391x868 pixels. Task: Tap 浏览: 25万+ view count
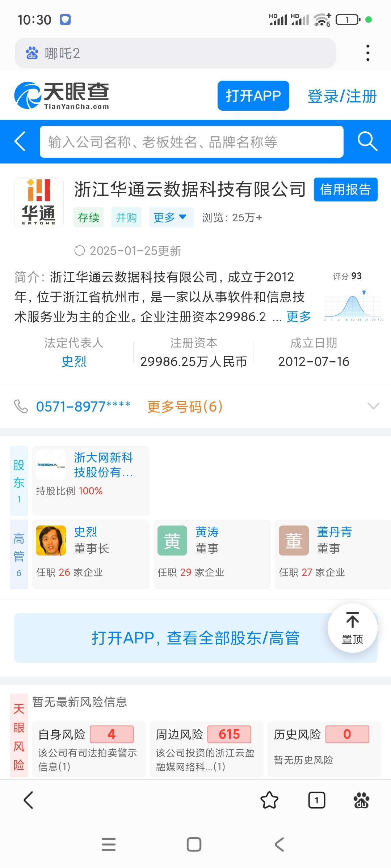(x=232, y=217)
